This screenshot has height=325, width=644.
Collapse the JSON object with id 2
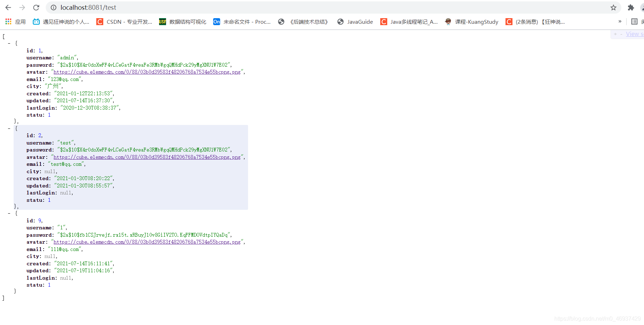pyautogui.click(x=9, y=128)
